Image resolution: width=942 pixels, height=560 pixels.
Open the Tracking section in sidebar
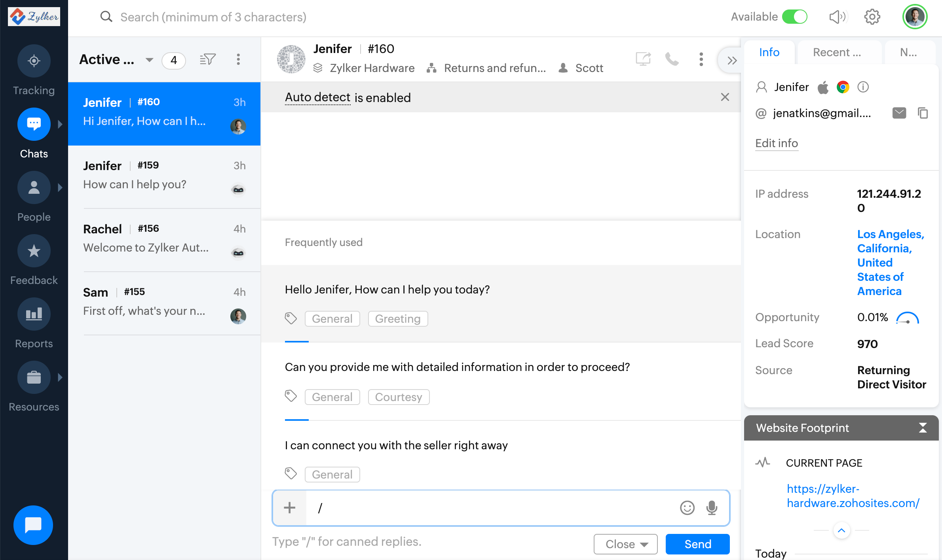(x=34, y=61)
